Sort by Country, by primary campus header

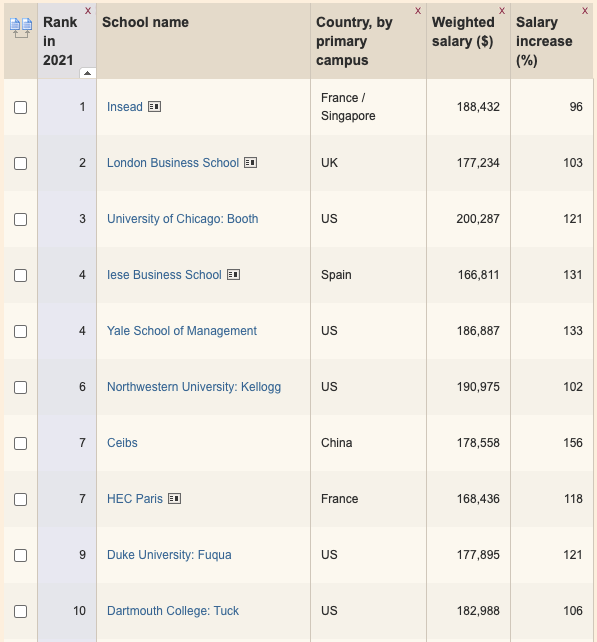pyautogui.click(x=354, y=41)
